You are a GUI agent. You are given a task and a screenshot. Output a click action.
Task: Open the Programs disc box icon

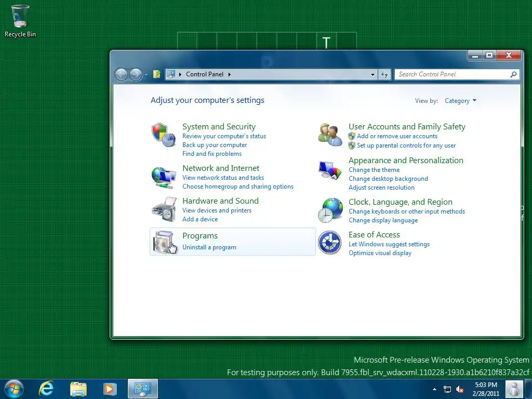pyautogui.click(x=164, y=242)
